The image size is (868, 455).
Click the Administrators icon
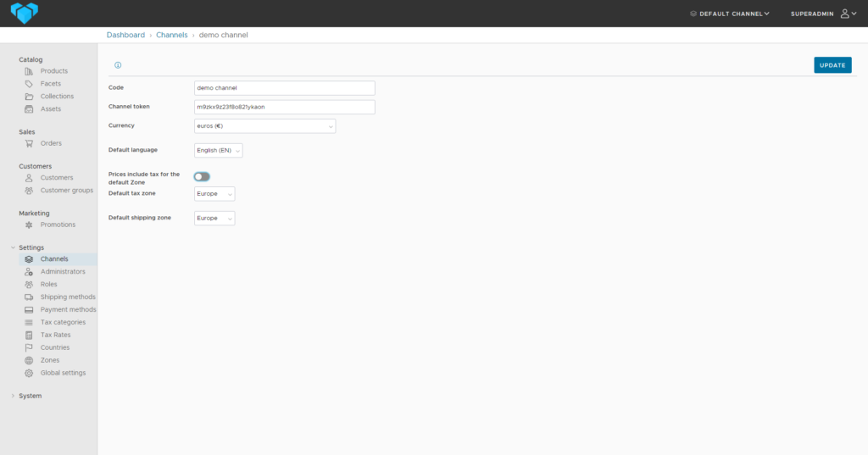[x=29, y=272]
